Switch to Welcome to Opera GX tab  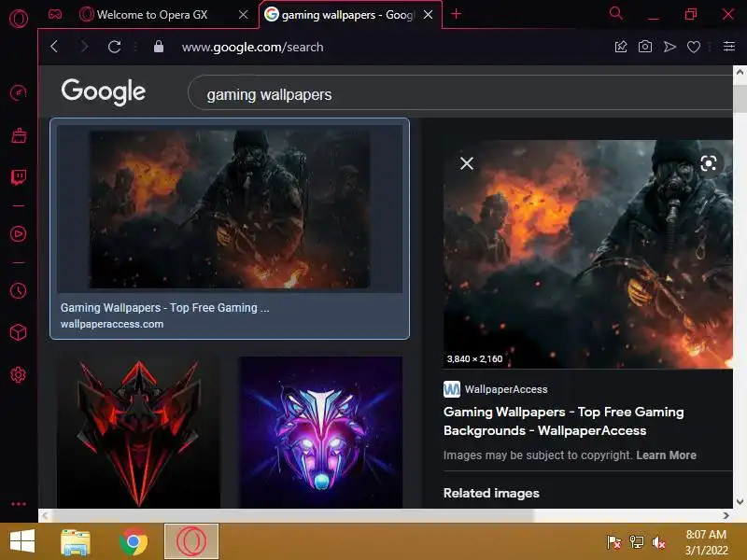(x=152, y=15)
